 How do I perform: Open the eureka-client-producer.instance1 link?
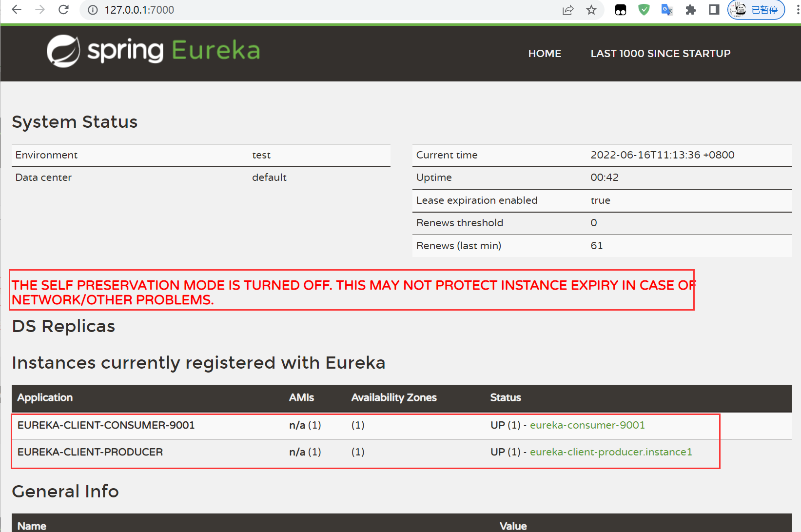coord(611,452)
